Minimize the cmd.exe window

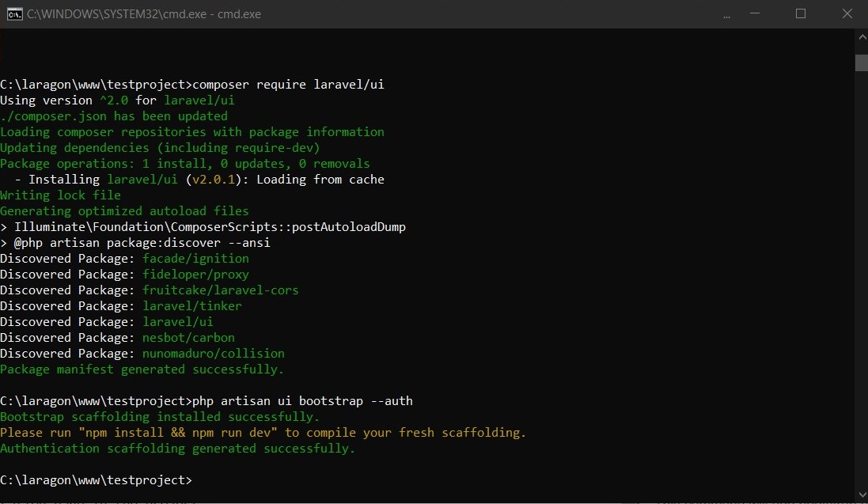(755, 13)
